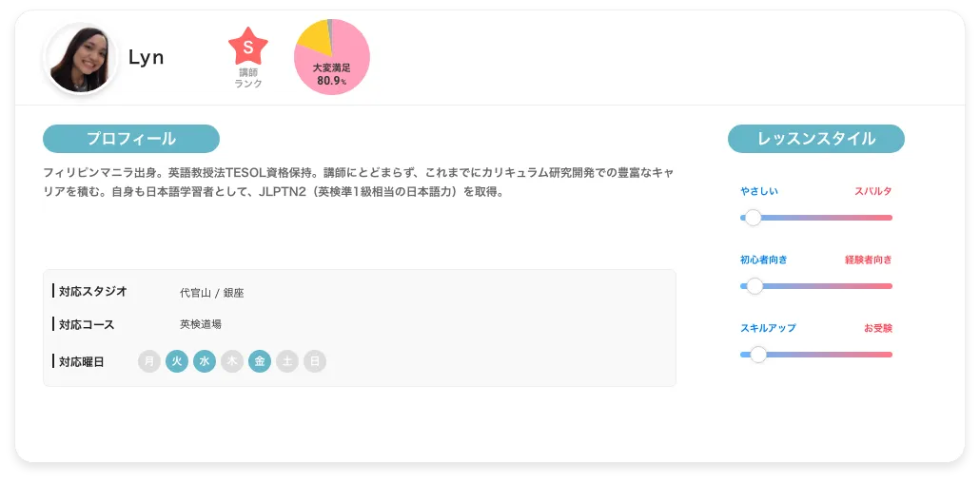
Task: Click the S rank star icon
Action: 248,47
